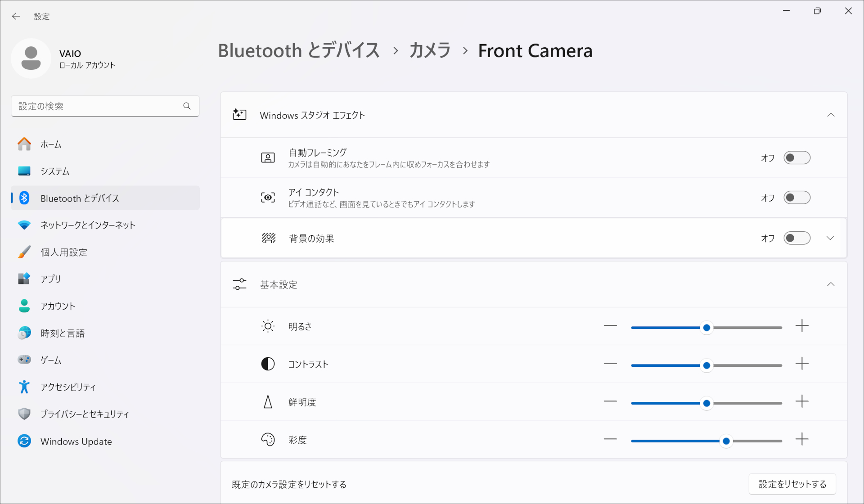Open ネットワークとインターネット in the sidebar
The height and width of the screenshot is (504, 864).
(88, 225)
